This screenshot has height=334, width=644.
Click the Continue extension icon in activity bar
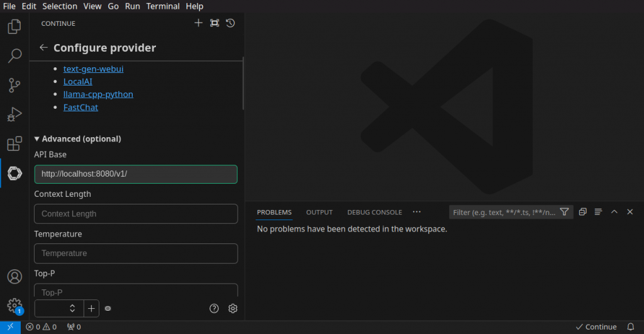[14, 173]
